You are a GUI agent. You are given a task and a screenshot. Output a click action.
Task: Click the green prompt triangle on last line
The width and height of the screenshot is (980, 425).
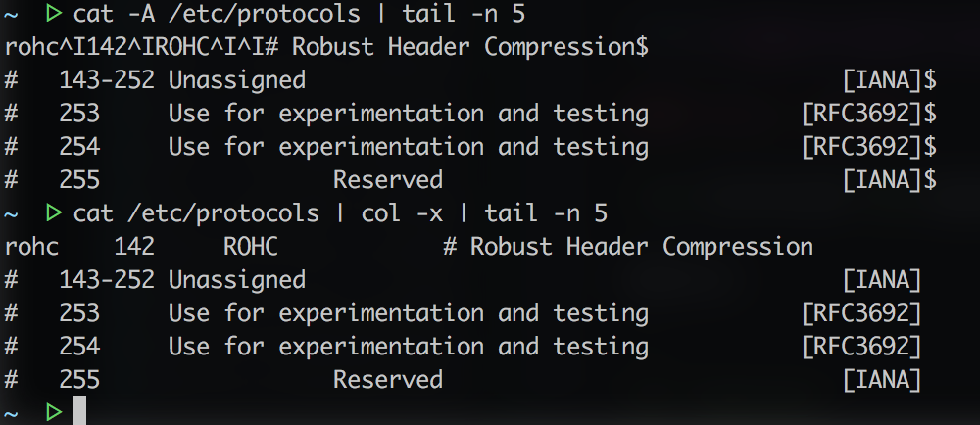(54, 412)
